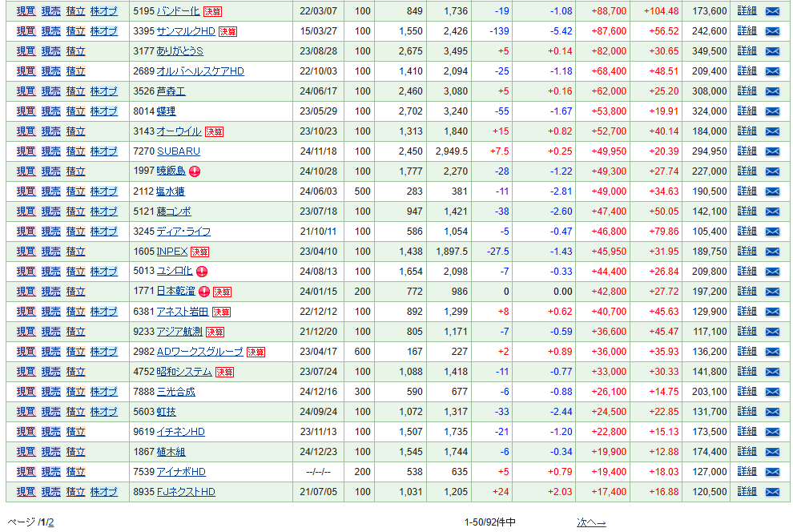Screen dimensions: 793x532
Task: Click the 決算 badge next to 昭和システム
Action: [224, 373]
